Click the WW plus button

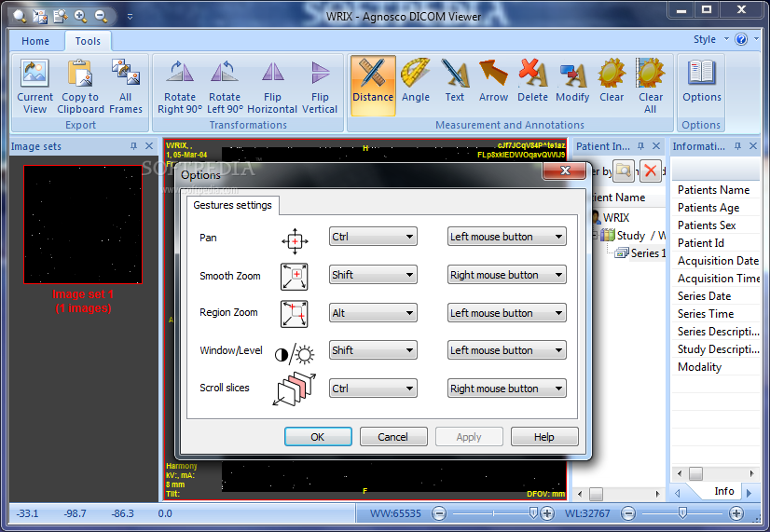[547, 514]
